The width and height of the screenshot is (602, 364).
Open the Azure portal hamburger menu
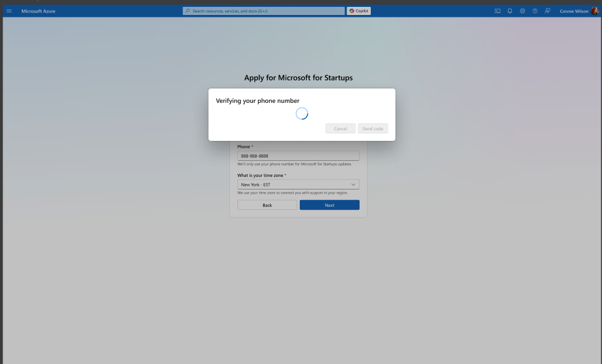pos(9,11)
